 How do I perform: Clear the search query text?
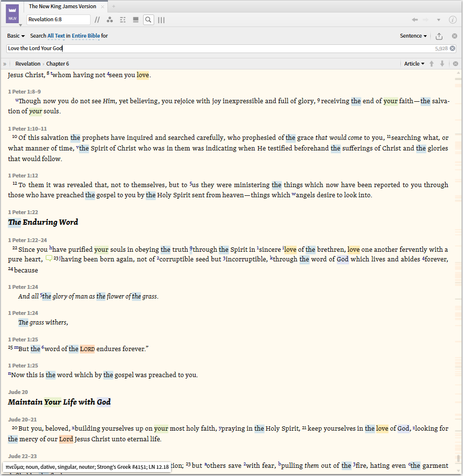(x=452, y=48)
